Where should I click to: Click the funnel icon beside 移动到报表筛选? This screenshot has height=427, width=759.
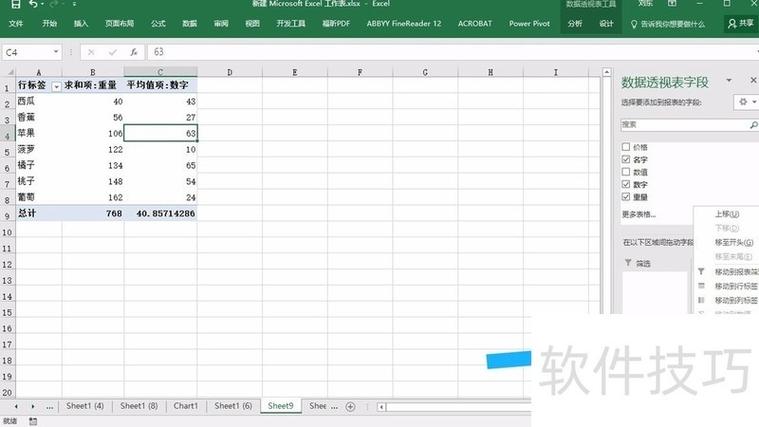tap(701, 272)
